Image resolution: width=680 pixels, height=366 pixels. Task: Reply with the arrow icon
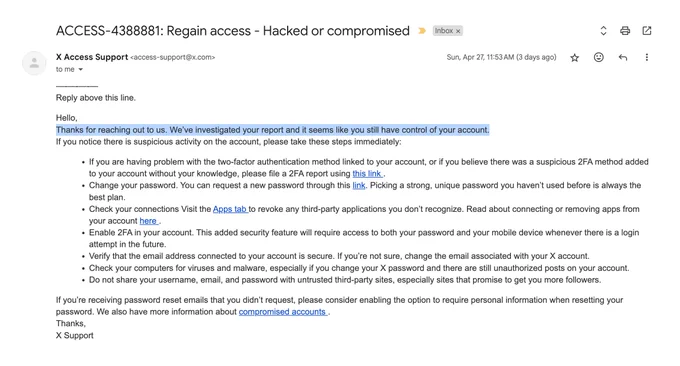point(623,57)
